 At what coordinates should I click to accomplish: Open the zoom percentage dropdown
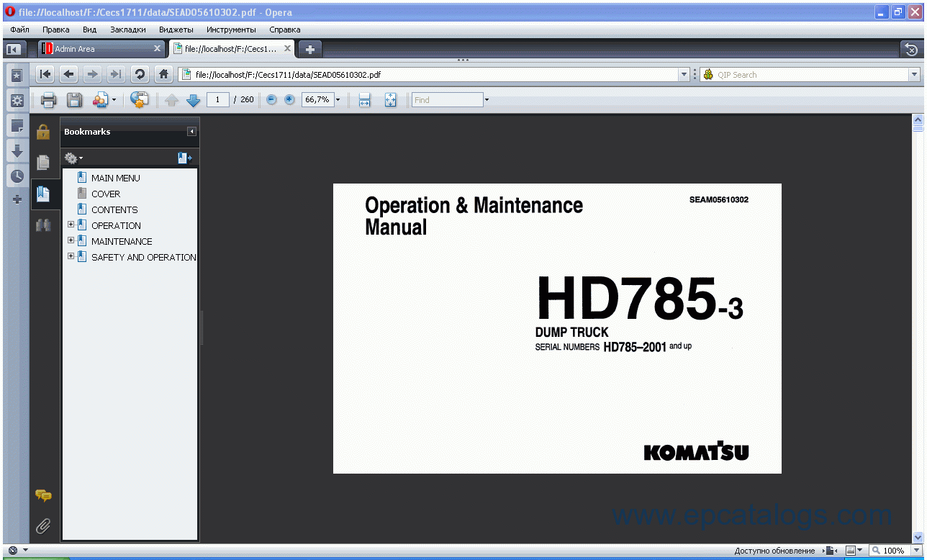pos(338,100)
